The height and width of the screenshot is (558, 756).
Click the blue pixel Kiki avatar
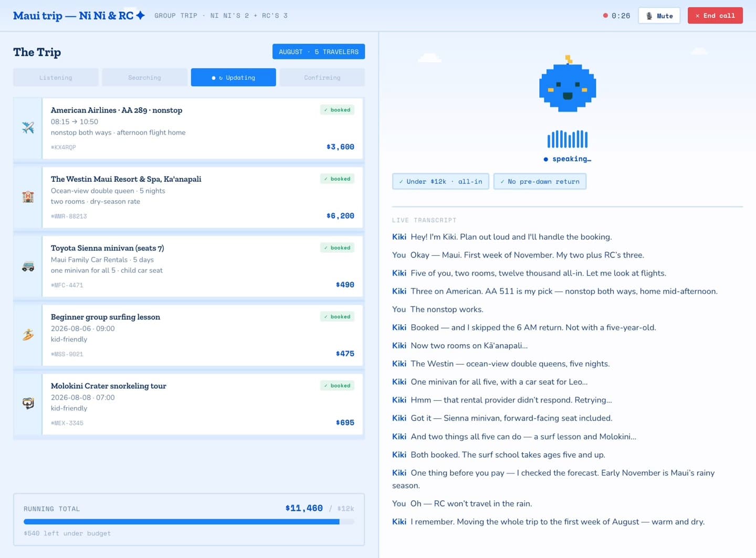point(568,85)
